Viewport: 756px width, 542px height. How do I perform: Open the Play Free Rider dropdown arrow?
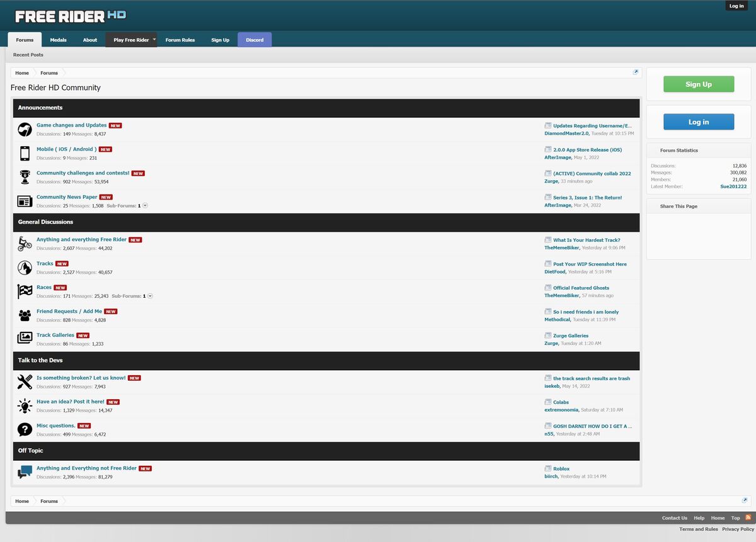pyautogui.click(x=154, y=39)
